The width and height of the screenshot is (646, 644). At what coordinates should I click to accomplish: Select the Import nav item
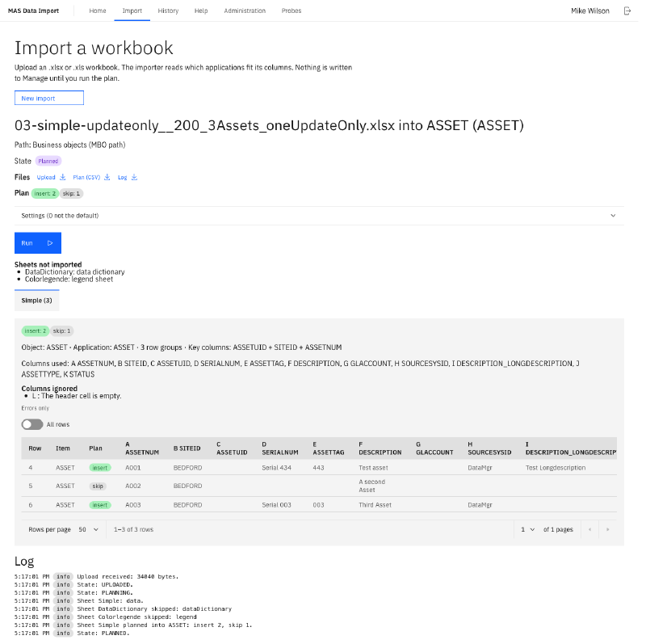pos(133,11)
